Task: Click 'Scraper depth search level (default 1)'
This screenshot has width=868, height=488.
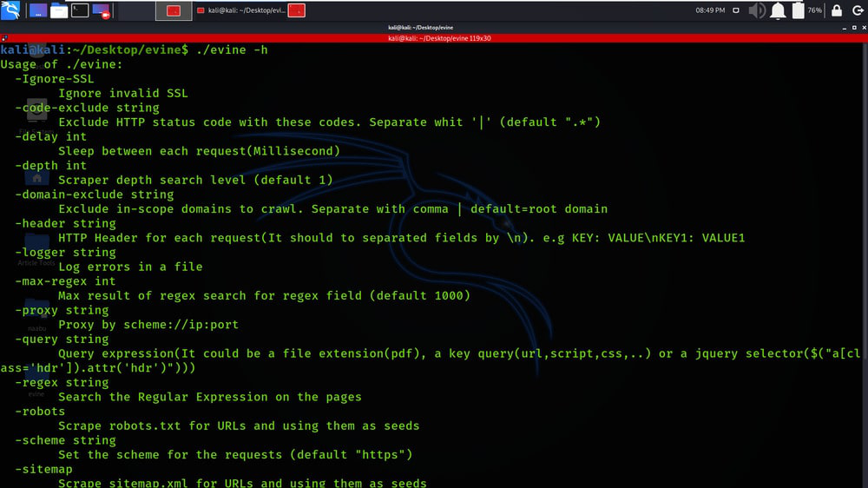Action: pos(195,180)
